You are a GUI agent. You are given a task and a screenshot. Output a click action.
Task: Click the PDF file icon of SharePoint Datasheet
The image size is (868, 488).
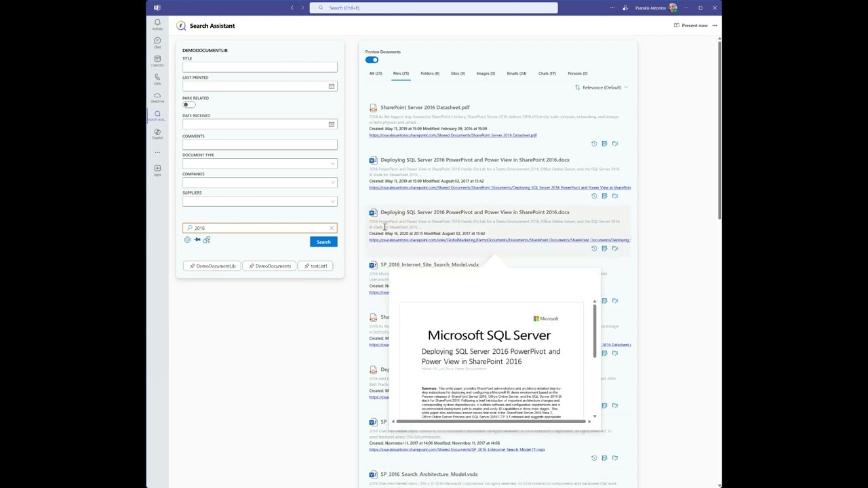tap(373, 108)
